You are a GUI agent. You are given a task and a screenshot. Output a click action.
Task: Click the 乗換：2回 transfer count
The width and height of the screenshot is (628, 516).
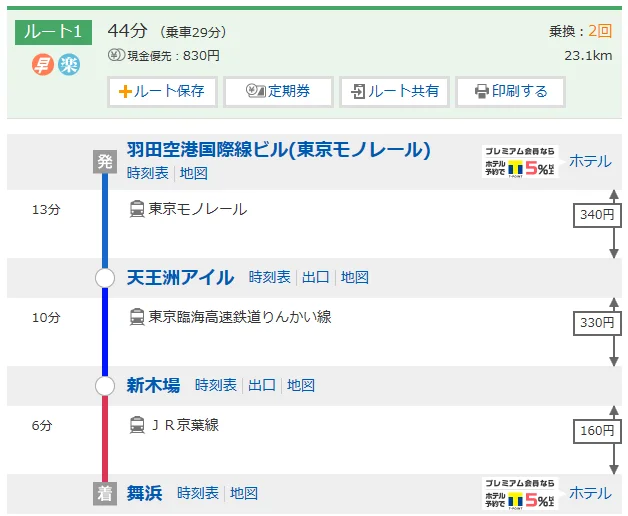click(580, 31)
